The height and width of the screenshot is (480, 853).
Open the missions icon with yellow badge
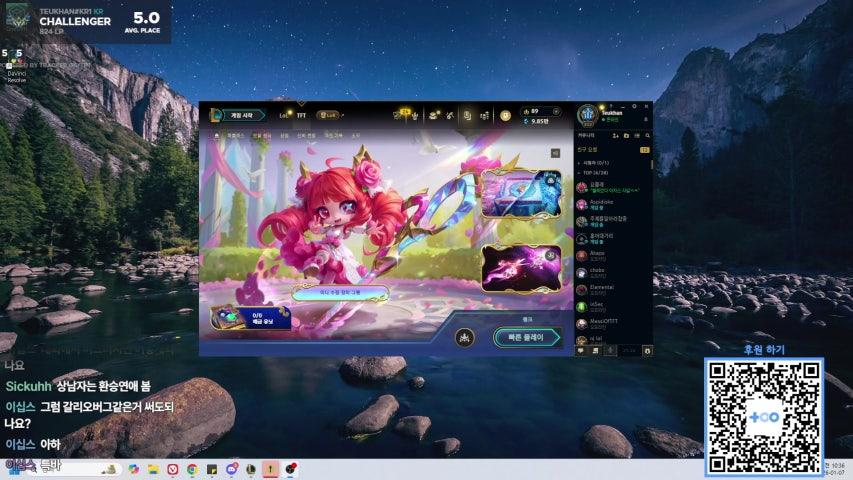(x=399, y=115)
